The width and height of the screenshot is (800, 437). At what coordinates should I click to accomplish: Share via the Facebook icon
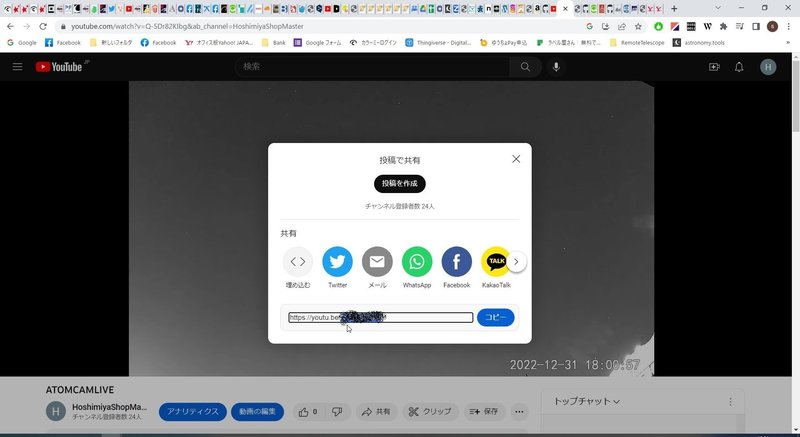tap(457, 262)
